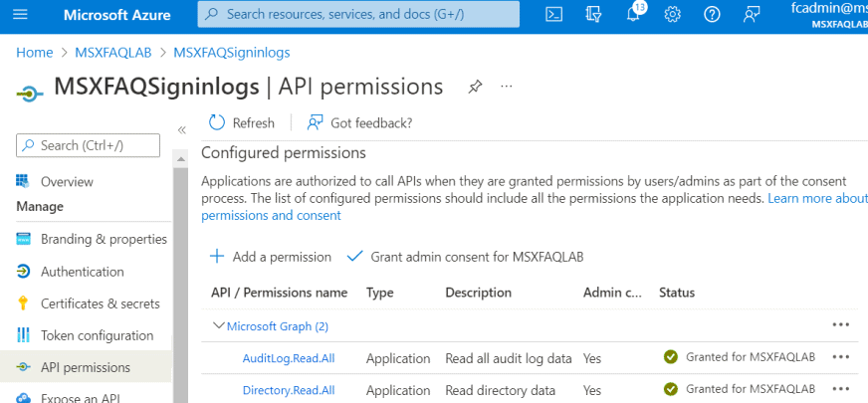This screenshot has height=403, width=868.
Task: Open the Overview menu item
Action: [x=67, y=181]
